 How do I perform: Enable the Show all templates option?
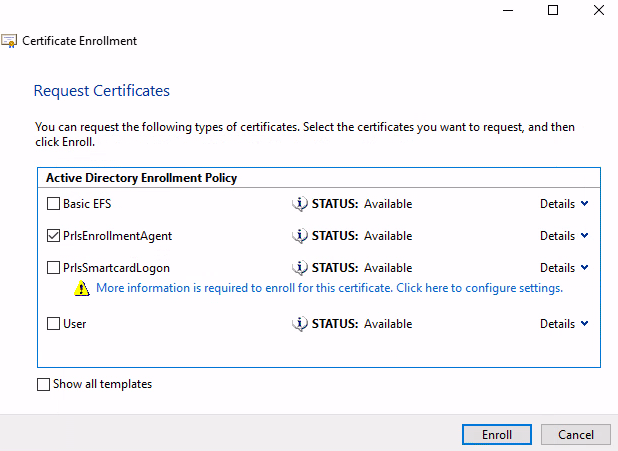[x=43, y=384]
